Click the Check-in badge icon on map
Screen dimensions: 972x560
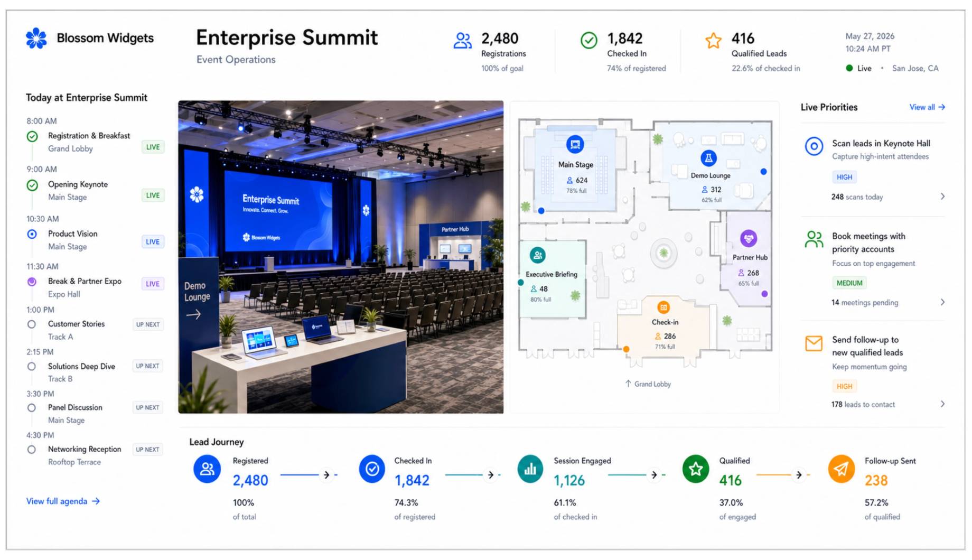(x=663, y=307)
